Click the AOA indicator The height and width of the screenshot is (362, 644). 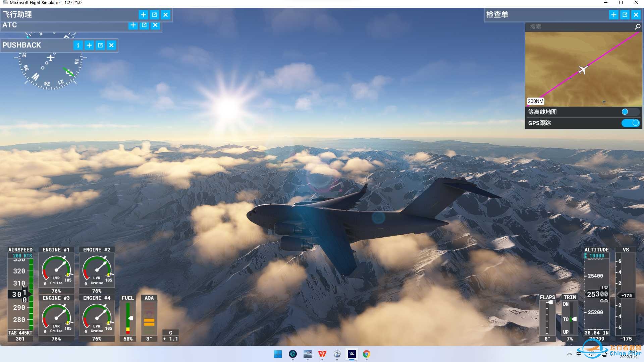(149, 318)
